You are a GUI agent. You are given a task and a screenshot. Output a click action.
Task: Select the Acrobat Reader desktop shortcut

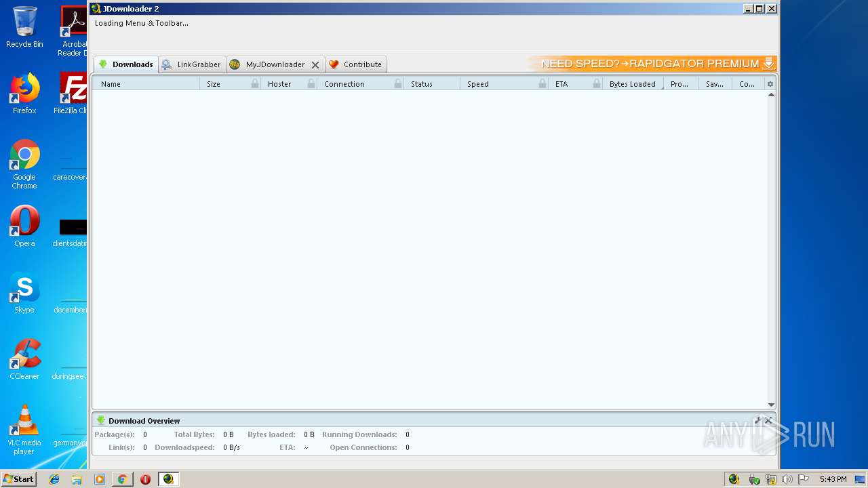pyautogui.click(x=73, y=31)
